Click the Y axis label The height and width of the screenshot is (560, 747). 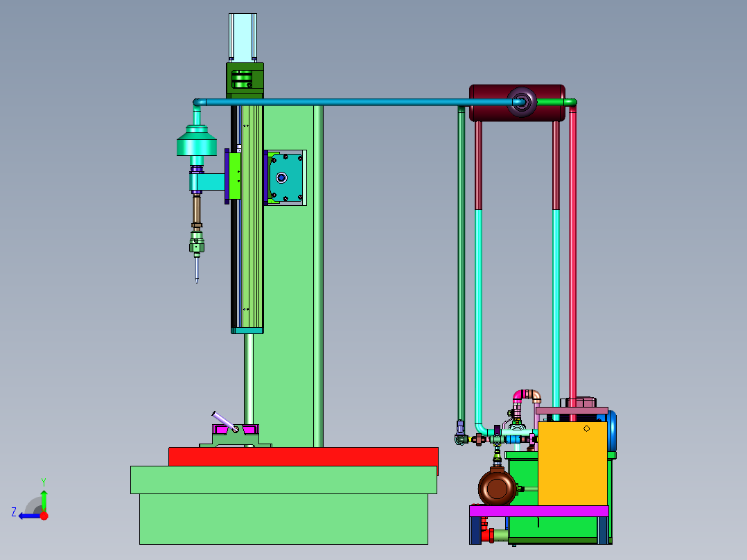point(44,482)
